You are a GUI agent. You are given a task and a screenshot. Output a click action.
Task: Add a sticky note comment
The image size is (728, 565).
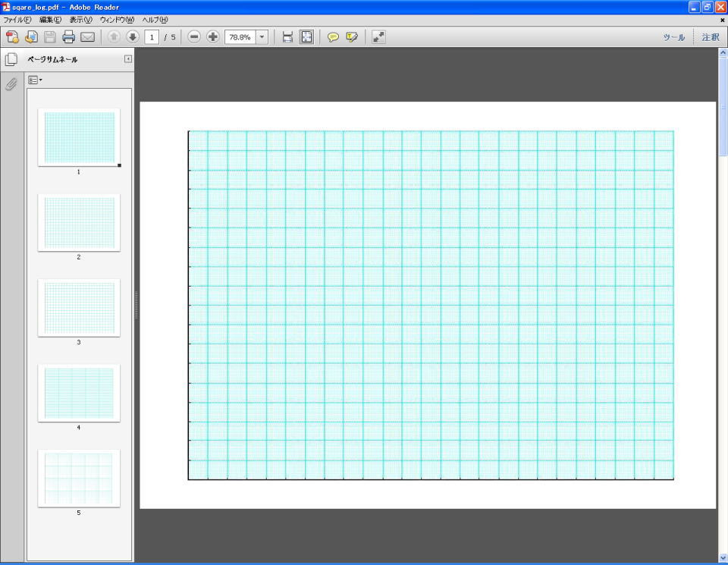coord(333,37)
